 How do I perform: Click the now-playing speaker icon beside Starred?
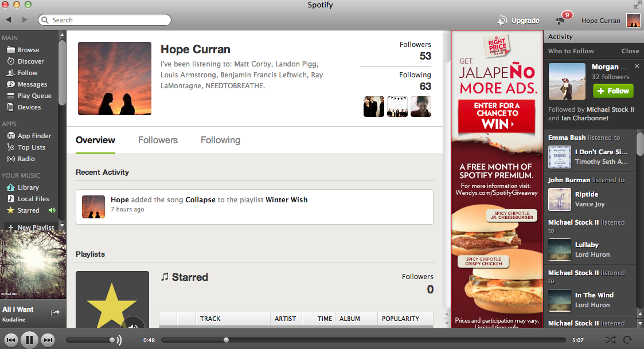point(52,210)
